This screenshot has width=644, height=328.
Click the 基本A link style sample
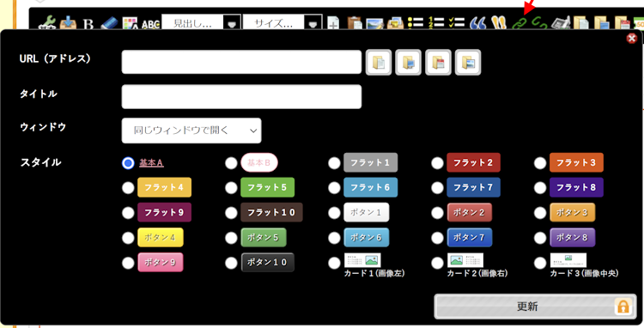tap(151, 163)
